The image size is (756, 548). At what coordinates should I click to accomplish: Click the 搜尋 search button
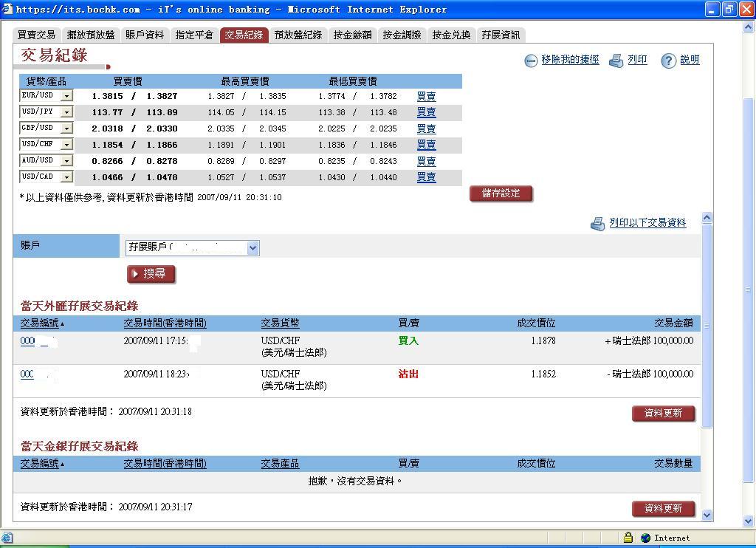coord(151,274)
